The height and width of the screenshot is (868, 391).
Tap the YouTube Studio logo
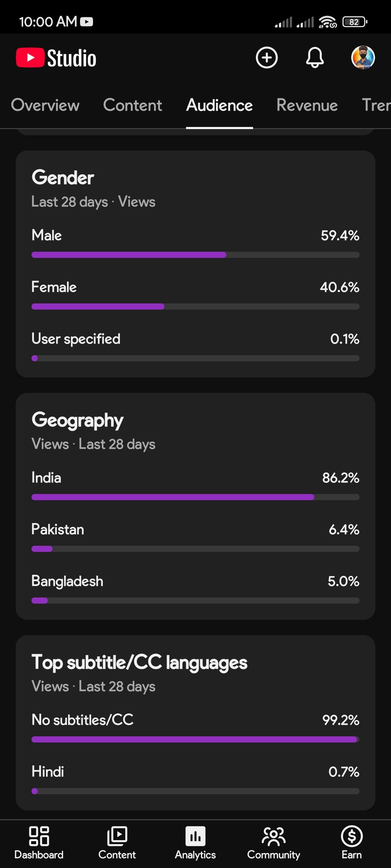56,58
